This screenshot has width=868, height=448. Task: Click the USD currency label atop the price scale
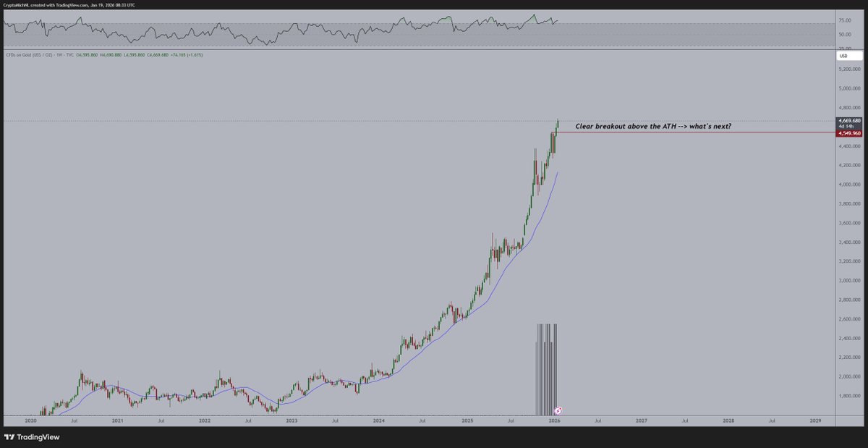(845, 55)
